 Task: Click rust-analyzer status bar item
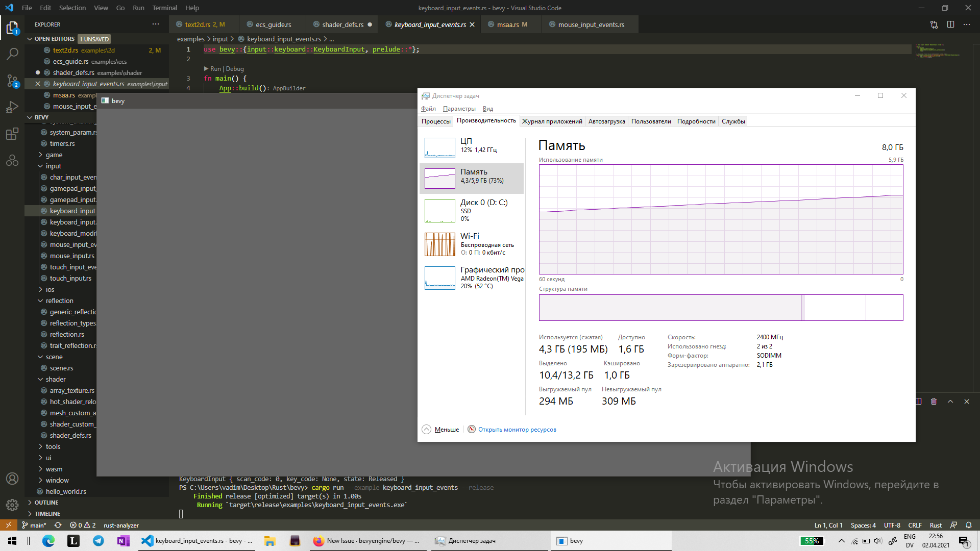[x=121, y=525]
